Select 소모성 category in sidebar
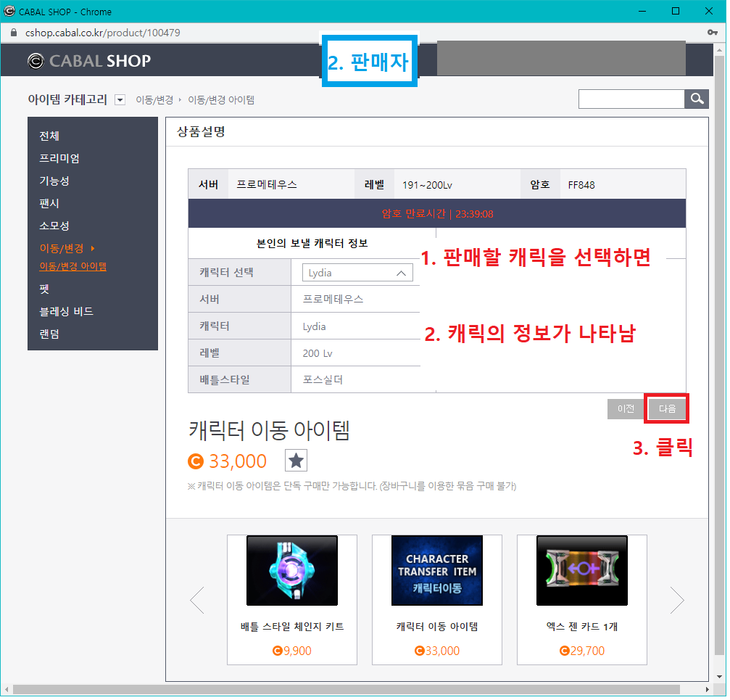Viewport: 730px width, 700px height. [54, 226]
